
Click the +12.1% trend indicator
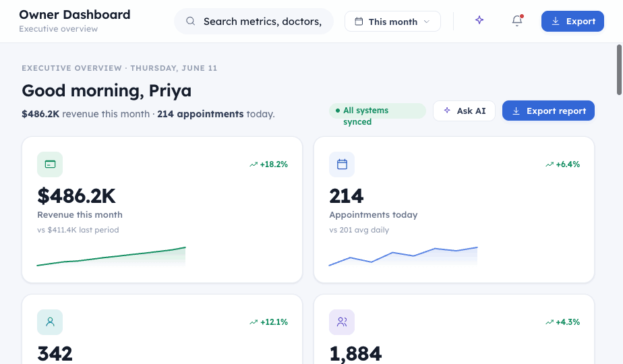268,322
